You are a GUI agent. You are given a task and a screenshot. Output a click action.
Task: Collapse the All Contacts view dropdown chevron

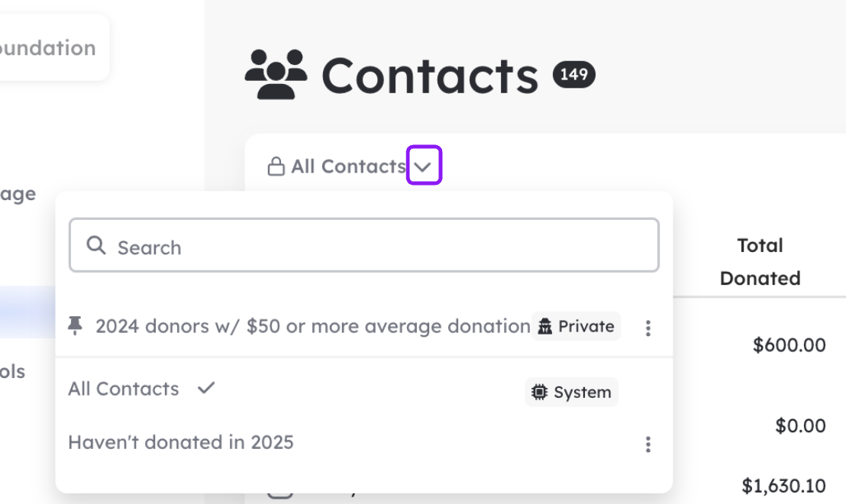point(424,165)
